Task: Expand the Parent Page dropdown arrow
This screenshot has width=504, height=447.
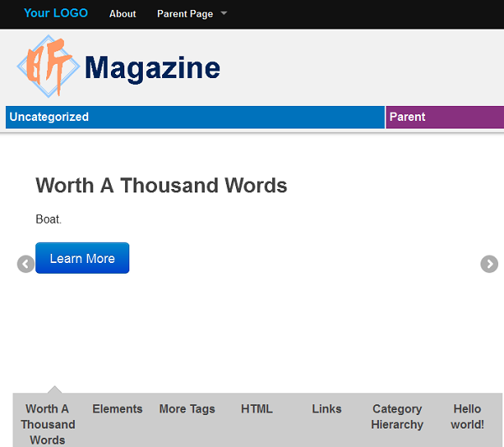Action: tap(223, 14)
